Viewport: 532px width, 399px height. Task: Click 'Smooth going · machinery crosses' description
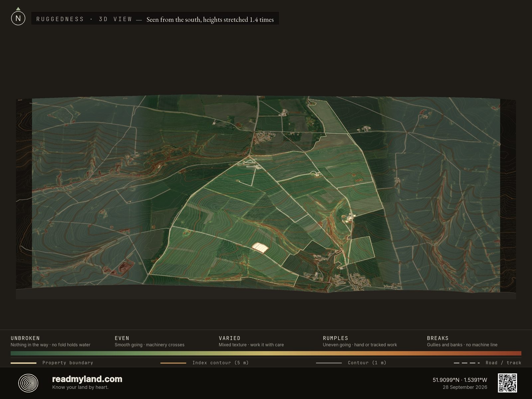click(150, 345)
